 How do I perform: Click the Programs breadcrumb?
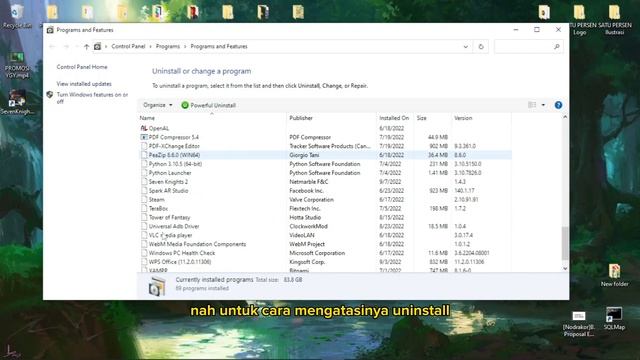coord(168,47)
